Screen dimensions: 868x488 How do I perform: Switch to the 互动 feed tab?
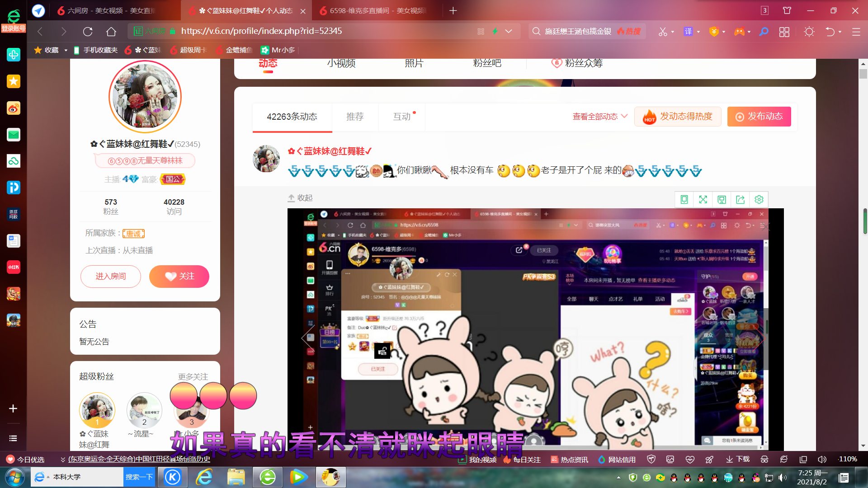point(402,117)
